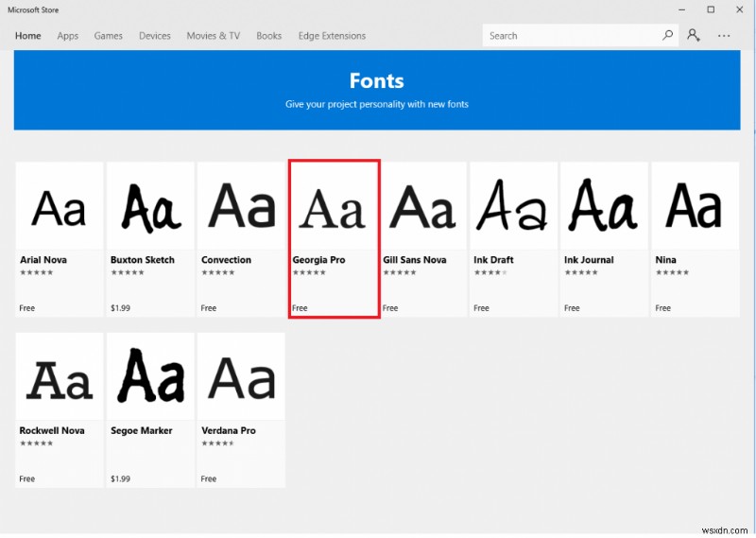
Task: Open the Nina font preview
Action: pos(696,206)
